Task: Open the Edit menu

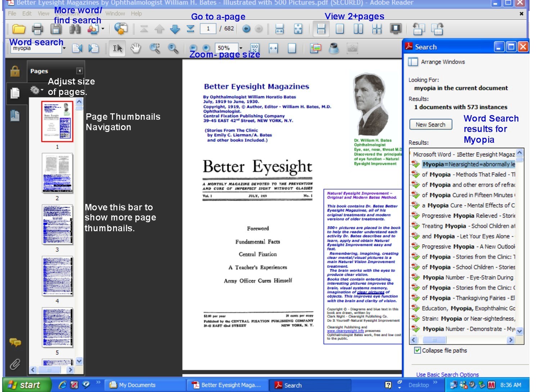Action: click(x=27, y=14)
